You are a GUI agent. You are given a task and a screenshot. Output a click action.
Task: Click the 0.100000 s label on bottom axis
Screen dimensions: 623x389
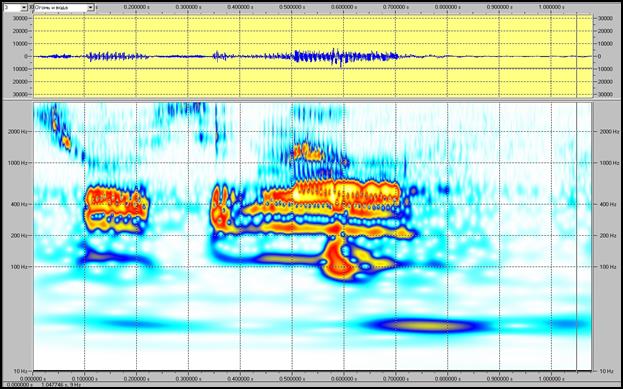point(85,379)
